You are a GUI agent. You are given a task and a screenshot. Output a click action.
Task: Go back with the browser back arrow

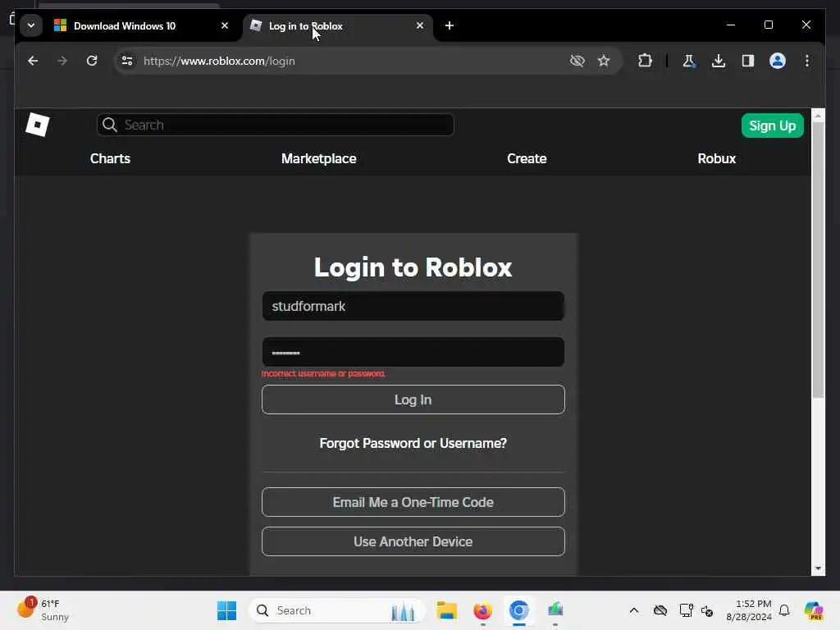pos(33,61)
